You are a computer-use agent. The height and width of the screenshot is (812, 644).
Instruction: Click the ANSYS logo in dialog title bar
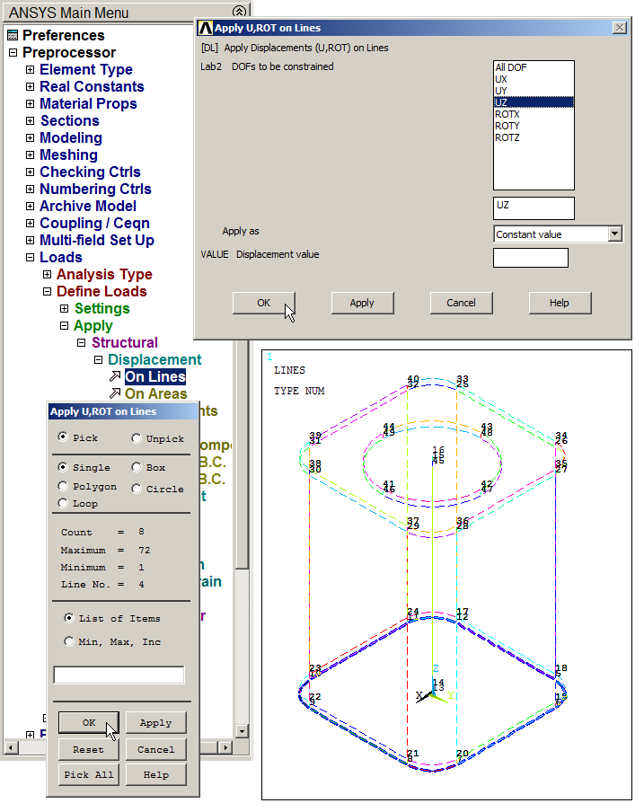205,28
